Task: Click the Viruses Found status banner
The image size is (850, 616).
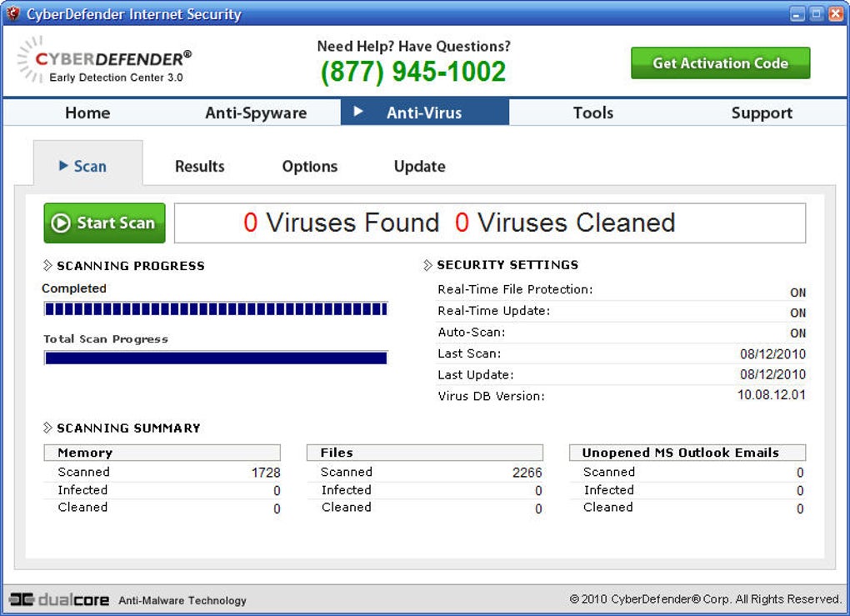Action: pyautogui.click(x=490, y=223)
